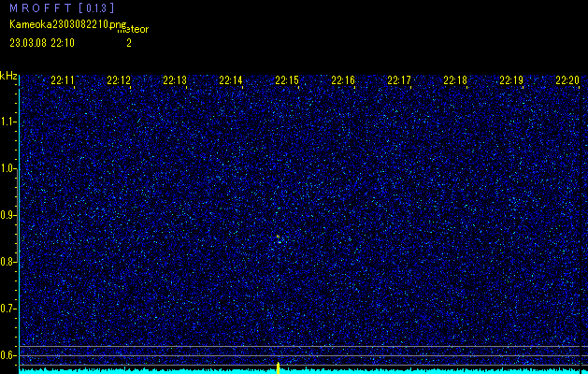This screenshot has height=374, width=588.
Task: Click the 0.9 kHz frequency label
Action: click(8, 215)
